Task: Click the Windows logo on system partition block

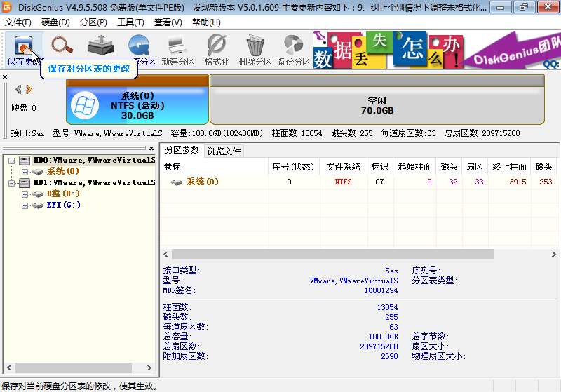Action: click(85, 105)
